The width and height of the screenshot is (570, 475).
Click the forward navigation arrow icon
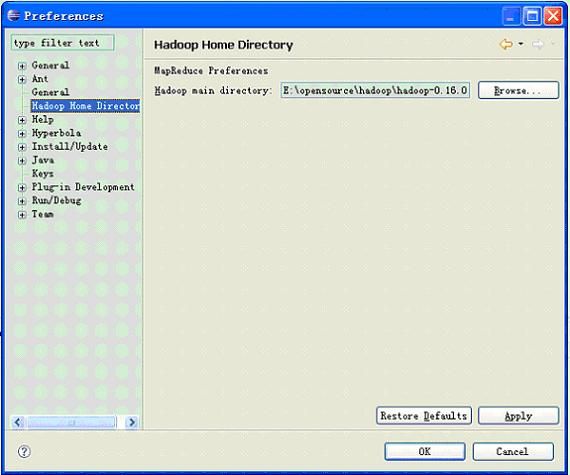[538, 44]
